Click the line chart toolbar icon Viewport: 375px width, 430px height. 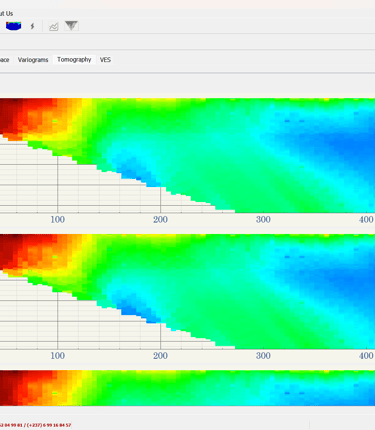coord(53,26)
